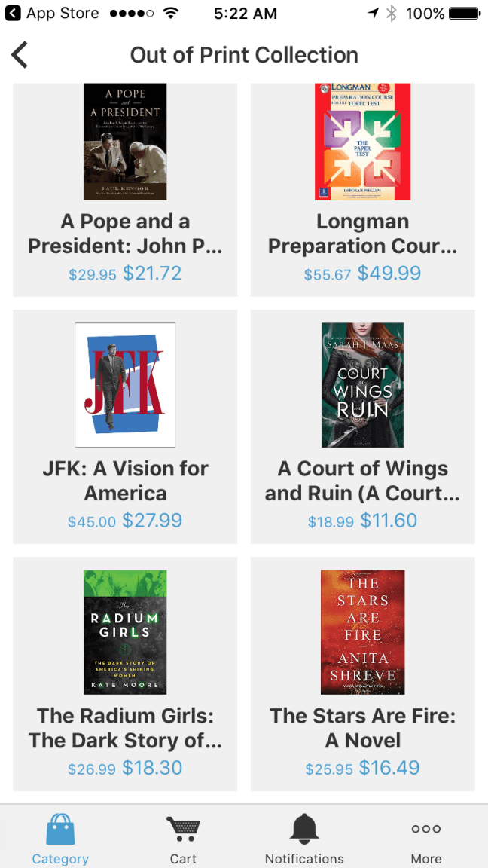Open The Radium Girls book cover
The width and height of the screenshot is (488, 868).
(125, 632)
